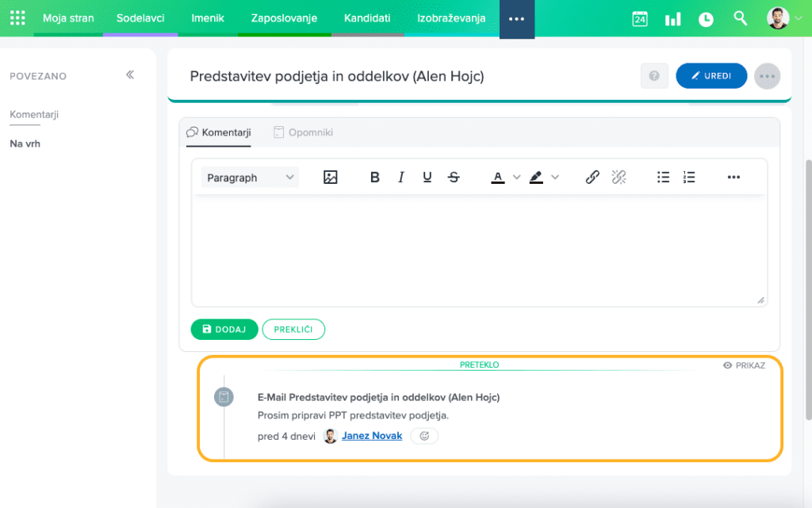812x508 pixels.
Task: Show past items via Prikaz eye toggle
Action: [x=744, y=365]
